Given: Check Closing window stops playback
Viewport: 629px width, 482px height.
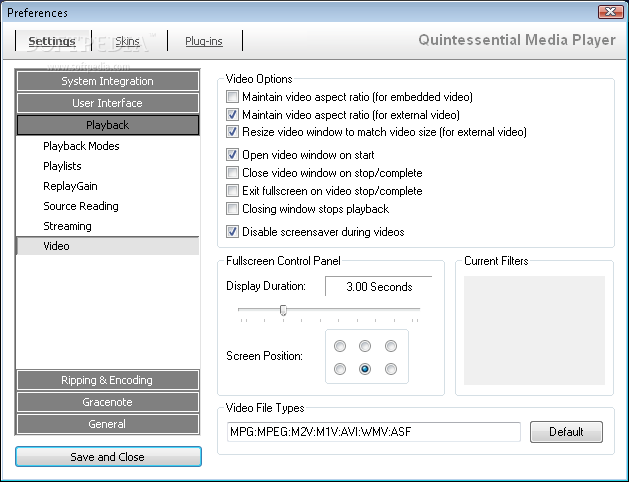Looking at the screenshot, I should (232, 209).
